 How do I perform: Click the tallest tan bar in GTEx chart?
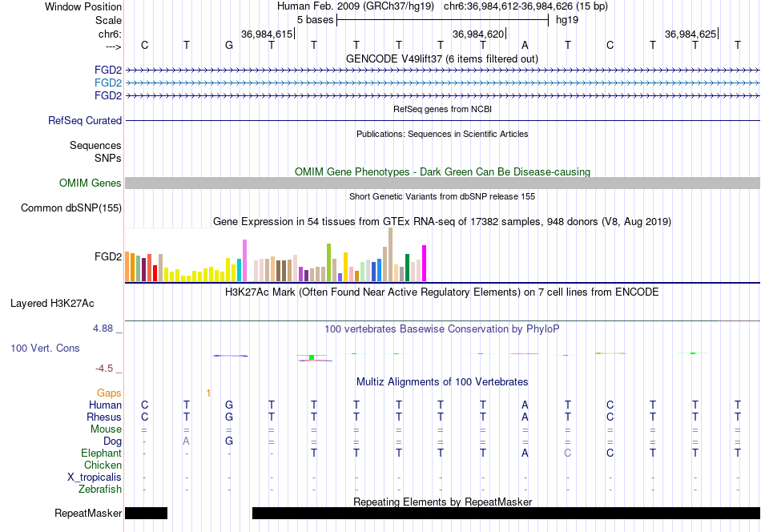point(390,254)
